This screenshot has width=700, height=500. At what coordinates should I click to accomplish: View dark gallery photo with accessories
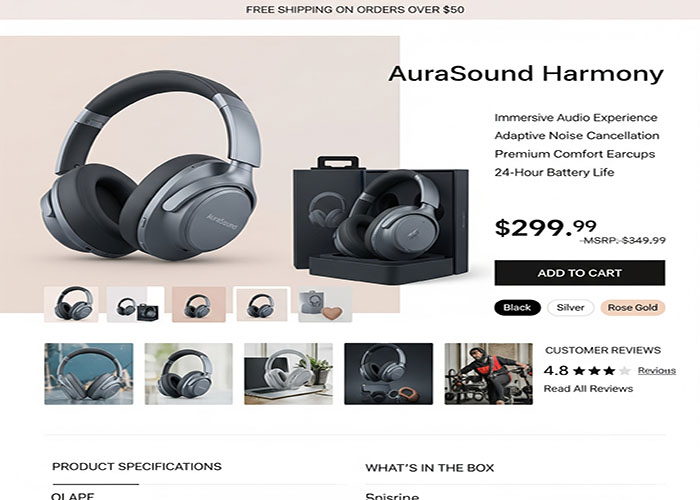[388, 374]
